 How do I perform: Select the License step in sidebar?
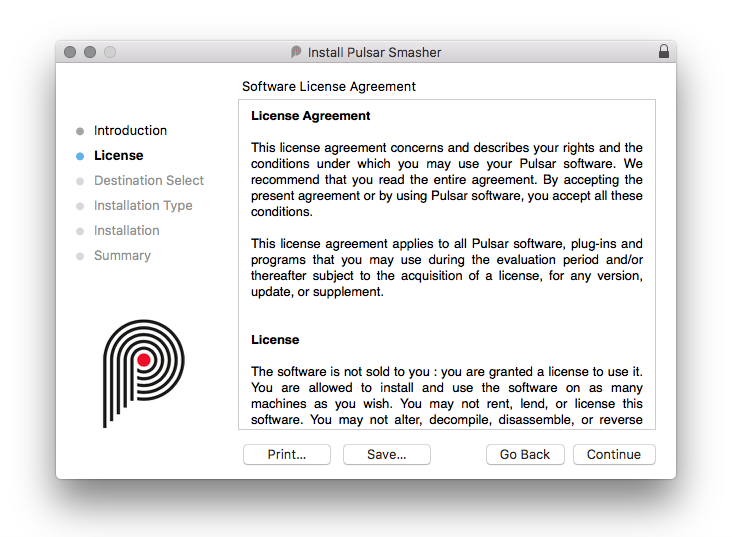pos(119,155)
